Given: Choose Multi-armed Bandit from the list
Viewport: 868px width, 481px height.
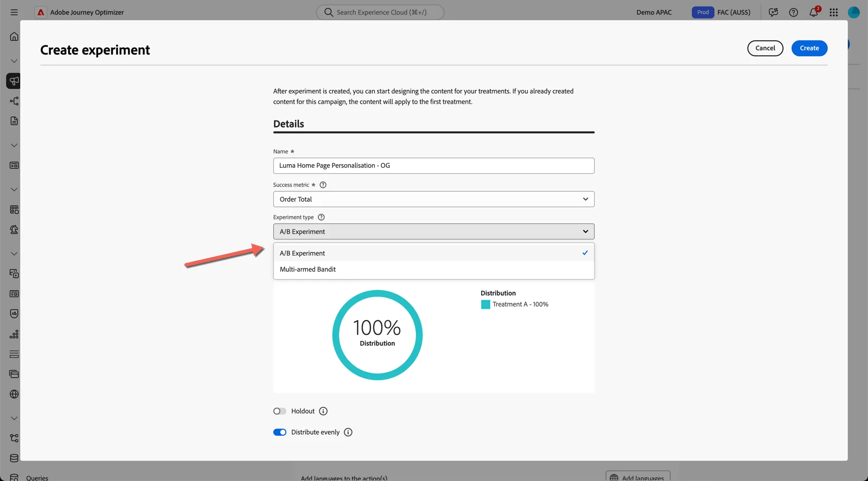Looking at the screenshot, I should click(434, 270).
